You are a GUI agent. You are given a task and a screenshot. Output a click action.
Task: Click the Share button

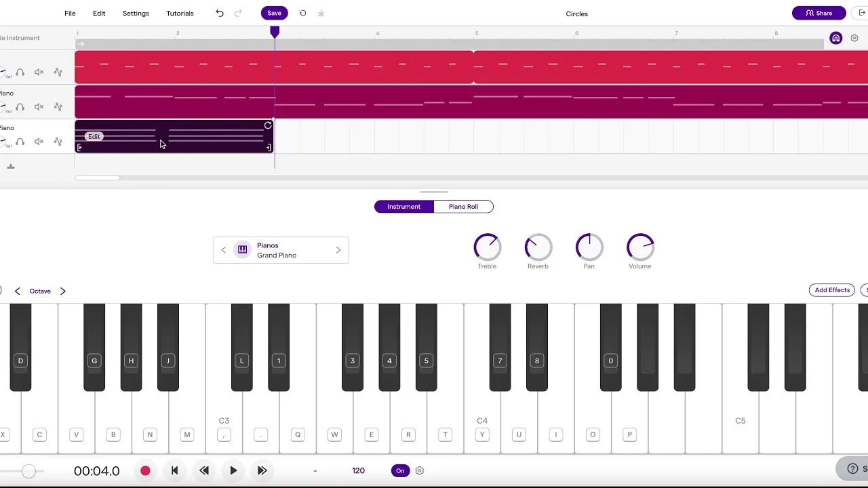click(x=819, y=13)
